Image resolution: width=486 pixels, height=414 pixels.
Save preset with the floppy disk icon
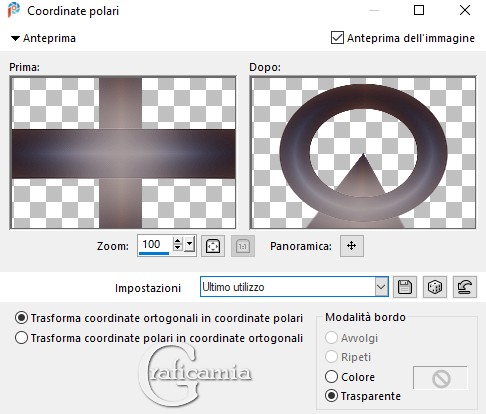tap(405, 287)
